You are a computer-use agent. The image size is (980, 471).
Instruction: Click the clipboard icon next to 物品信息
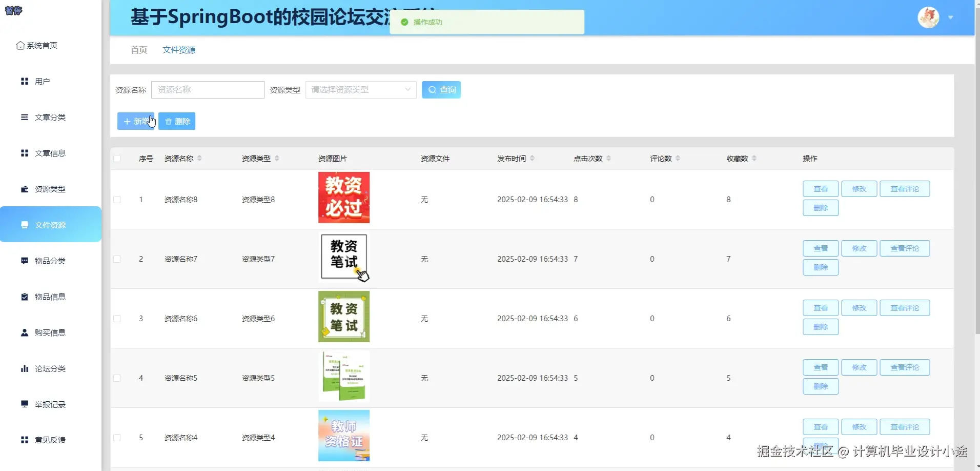[x=25, y=297]
